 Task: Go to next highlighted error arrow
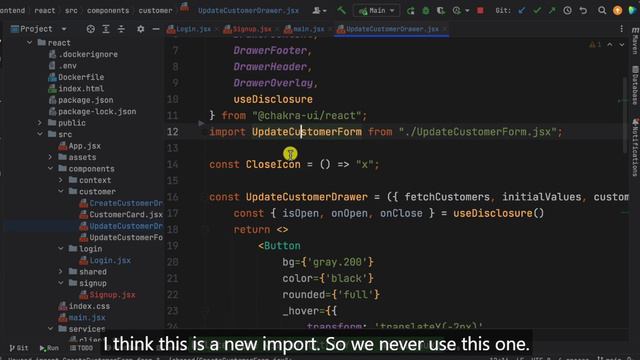622,44
